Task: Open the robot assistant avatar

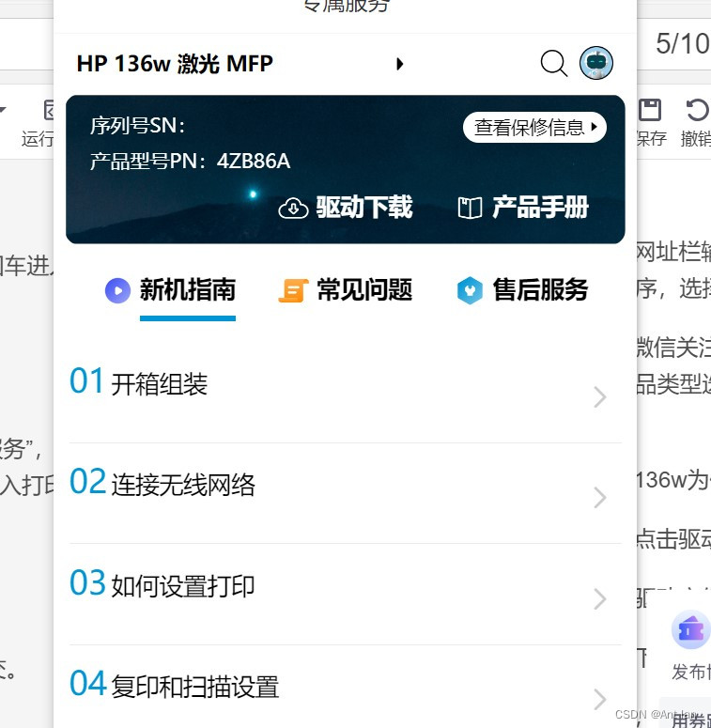Action: coord(595,63)
